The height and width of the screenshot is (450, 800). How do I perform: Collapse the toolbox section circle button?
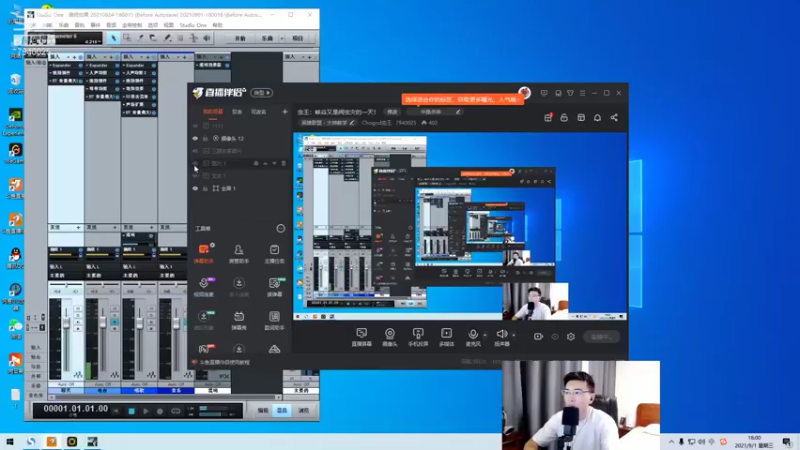(281, 228)
